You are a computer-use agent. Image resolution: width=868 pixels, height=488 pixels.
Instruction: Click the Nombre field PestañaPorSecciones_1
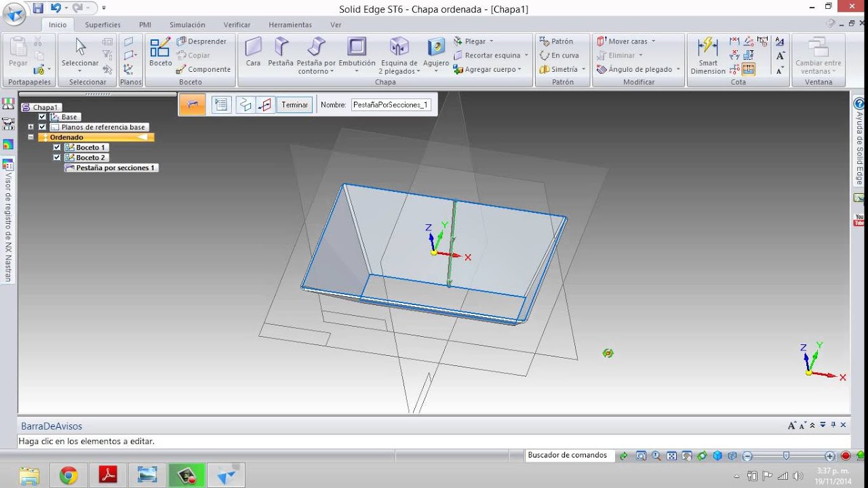point(391,105)
